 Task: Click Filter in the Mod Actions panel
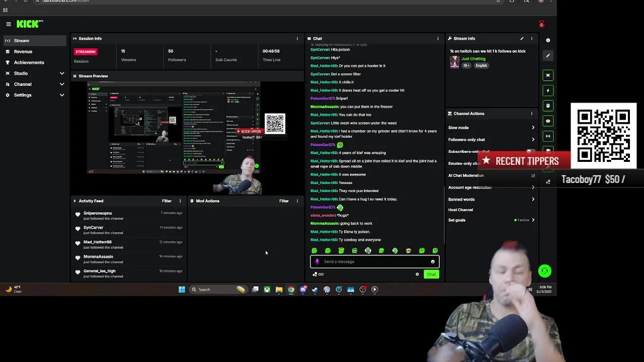tap(284, 201)
